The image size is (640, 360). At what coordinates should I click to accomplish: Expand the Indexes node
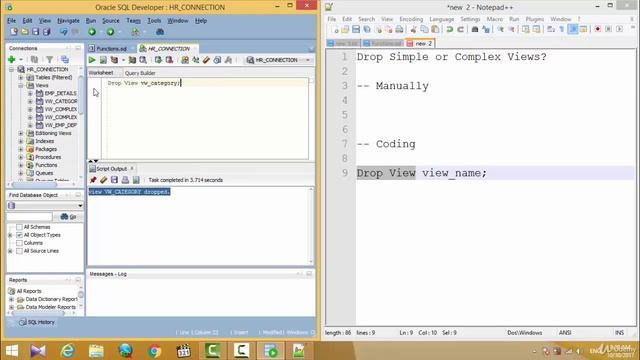pyautogui.click(x=21, y=141)
